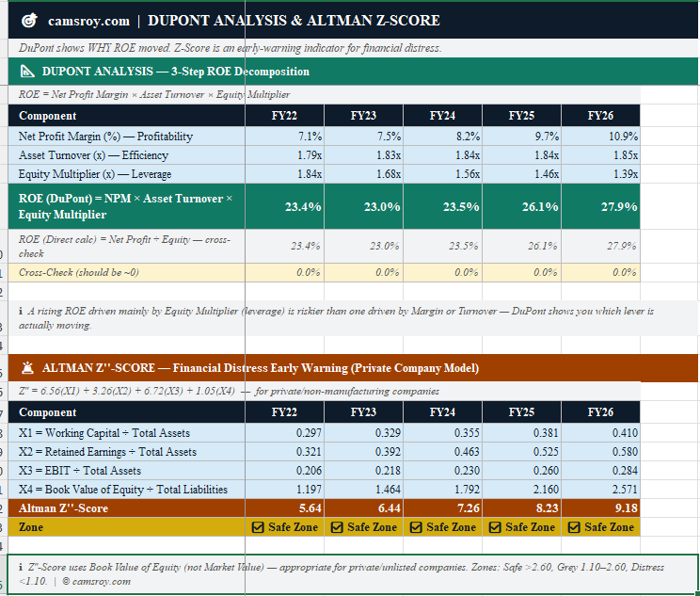700x596 pixels.
Task: Select the 1.197 X4 value cell
Action: pos(284,490)
